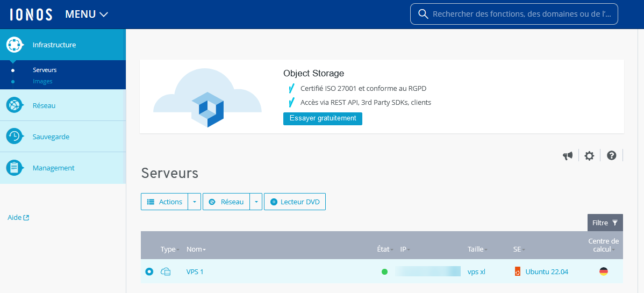Click the Réseau globe sidebar icon
644x293 pixels.
(x=15, y=105)
